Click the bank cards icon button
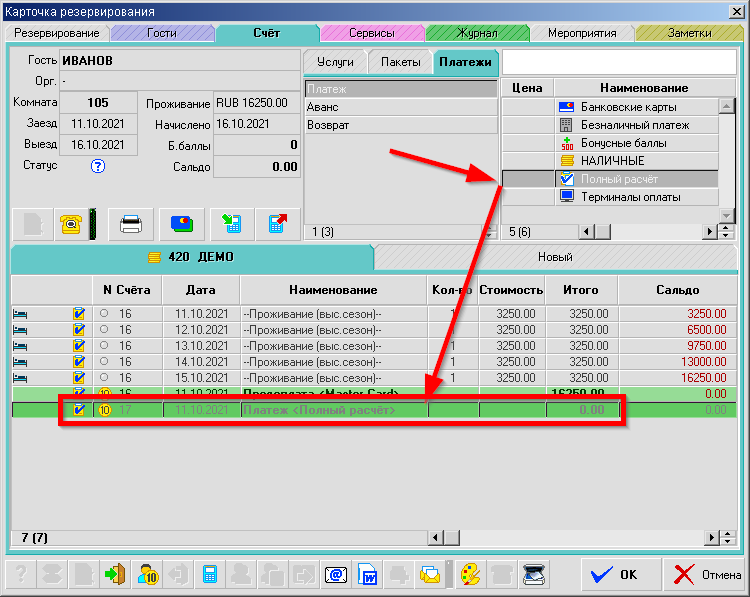This screenshot has width=750, height=597. point(180,224)
